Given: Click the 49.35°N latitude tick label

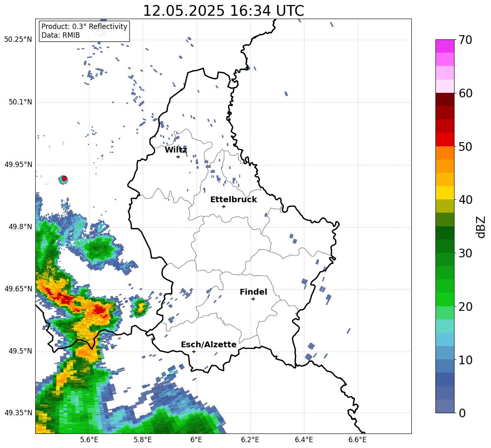Looking at the screenshot, I should tap(18, 413).
